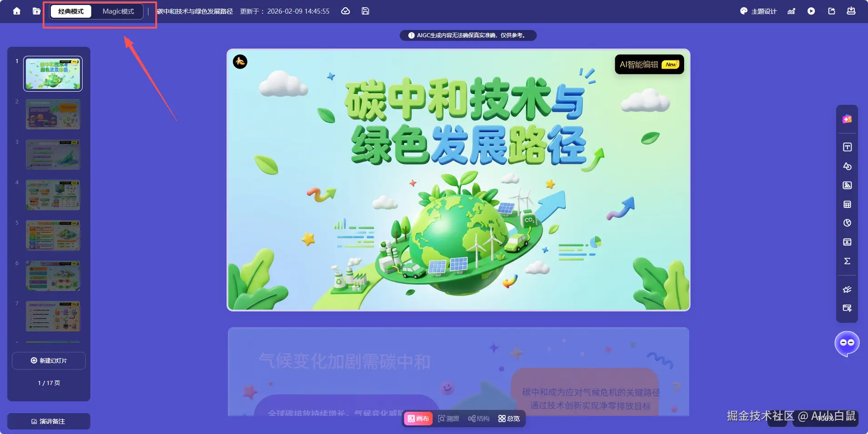Select slide 3 thumbnail
This screenshot has width=868, height=434.
[53, 154]
